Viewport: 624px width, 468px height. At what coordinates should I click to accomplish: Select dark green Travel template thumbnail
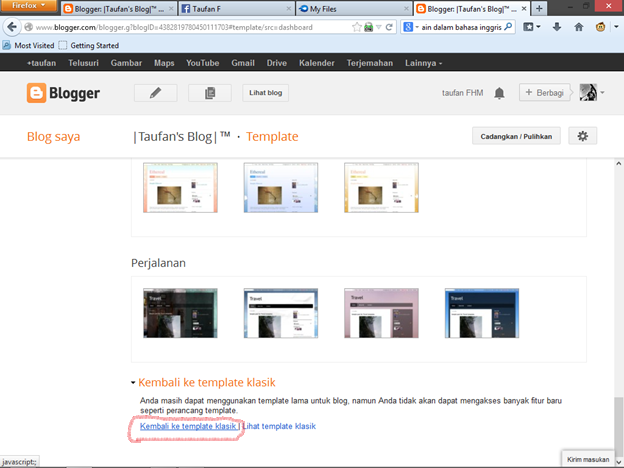pos(180,313)
